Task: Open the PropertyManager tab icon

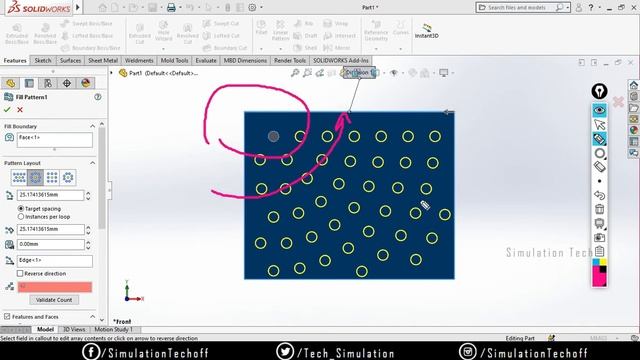Action: 29,83
